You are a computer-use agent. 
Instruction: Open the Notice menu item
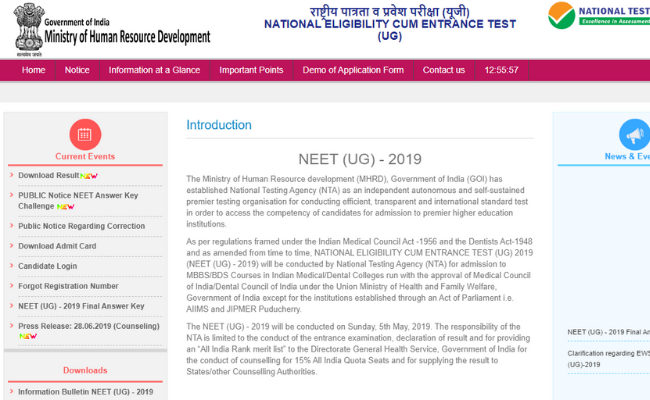[77, 70]
